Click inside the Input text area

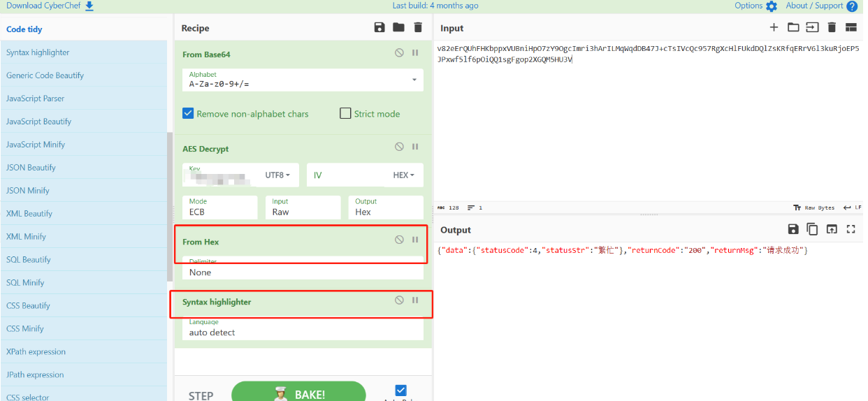point(648,119)
